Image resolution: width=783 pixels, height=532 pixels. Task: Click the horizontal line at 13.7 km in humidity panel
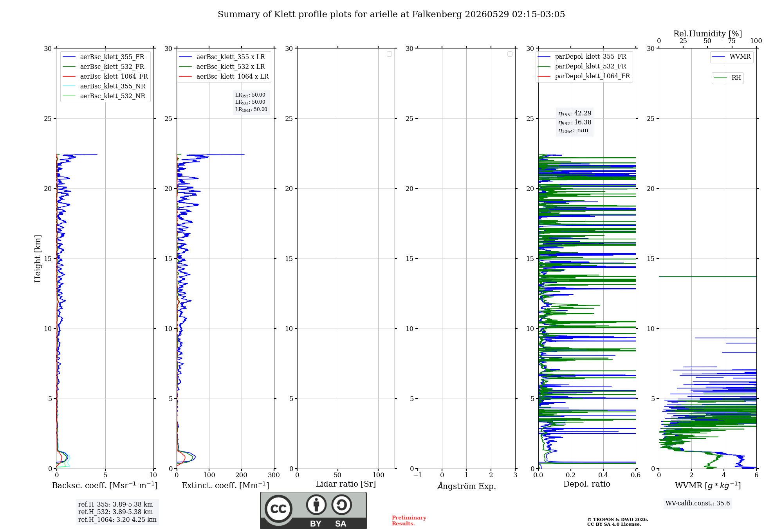tap(707, 277)
